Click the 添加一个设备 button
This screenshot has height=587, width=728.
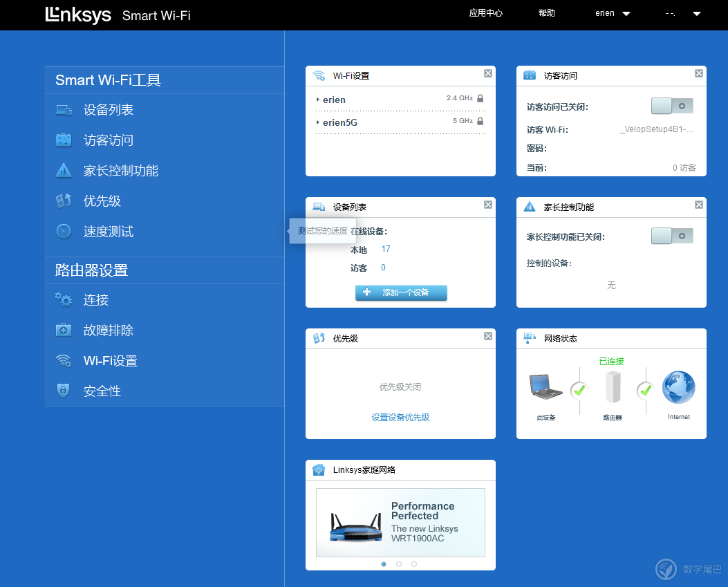tap(401, 292)
